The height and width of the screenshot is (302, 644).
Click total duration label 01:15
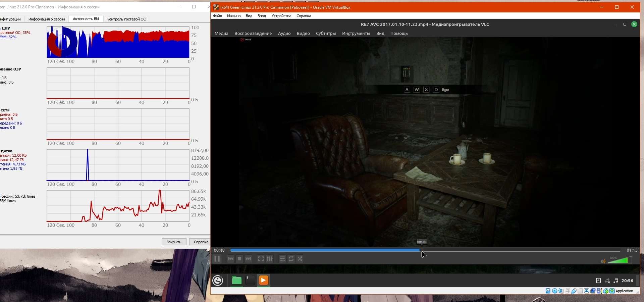pos(632,250)
